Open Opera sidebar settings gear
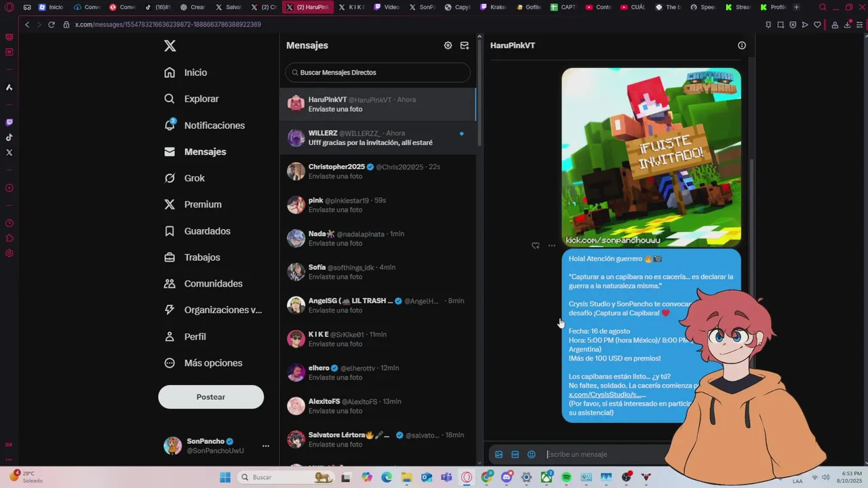 pos(9,253)
